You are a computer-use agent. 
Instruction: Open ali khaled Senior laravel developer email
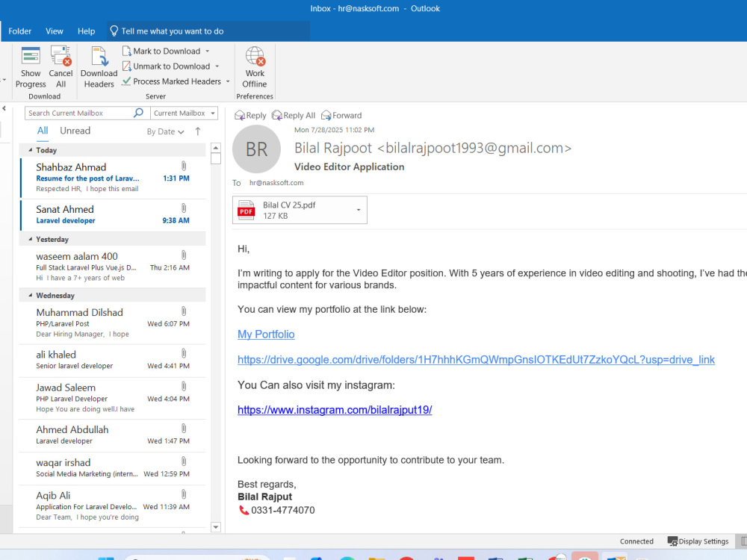point(113,360)
